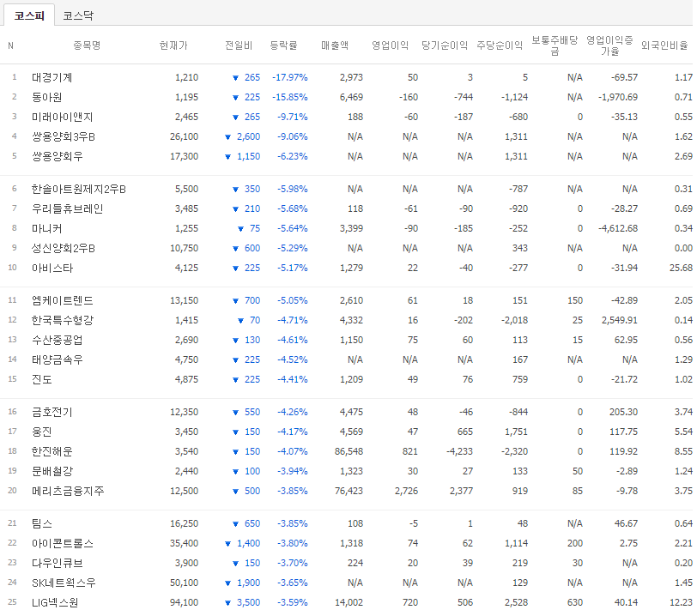Open stock 동아원

pyautogui.click(x=46, y=97)
